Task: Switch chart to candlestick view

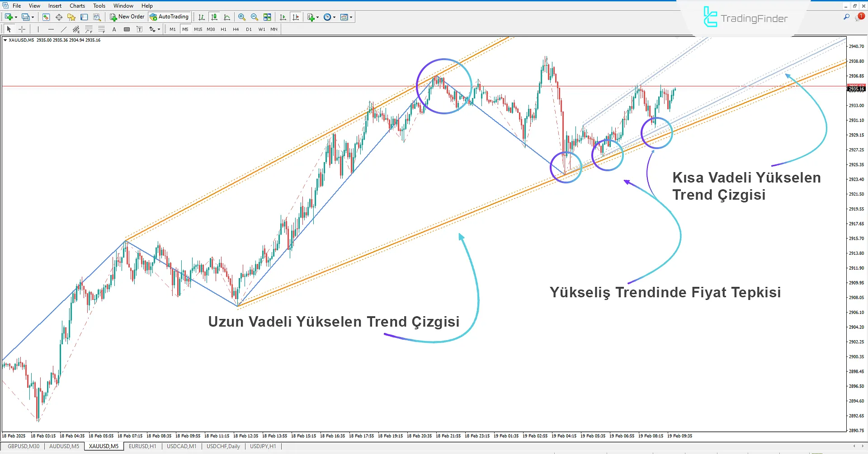Action: (214, 17)
